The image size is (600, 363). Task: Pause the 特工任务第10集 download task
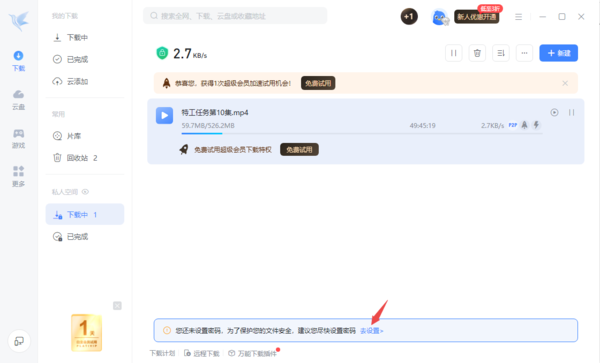pyautogui.click(x=571, y=112)
